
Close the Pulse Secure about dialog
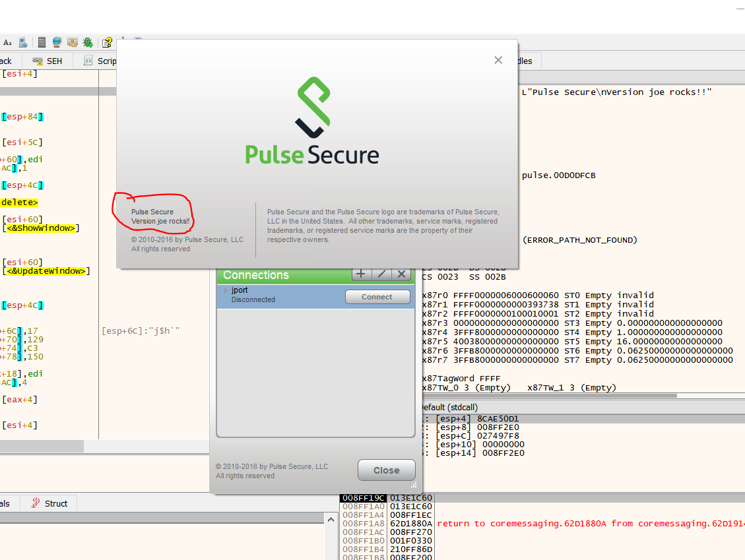coord(498,60)
